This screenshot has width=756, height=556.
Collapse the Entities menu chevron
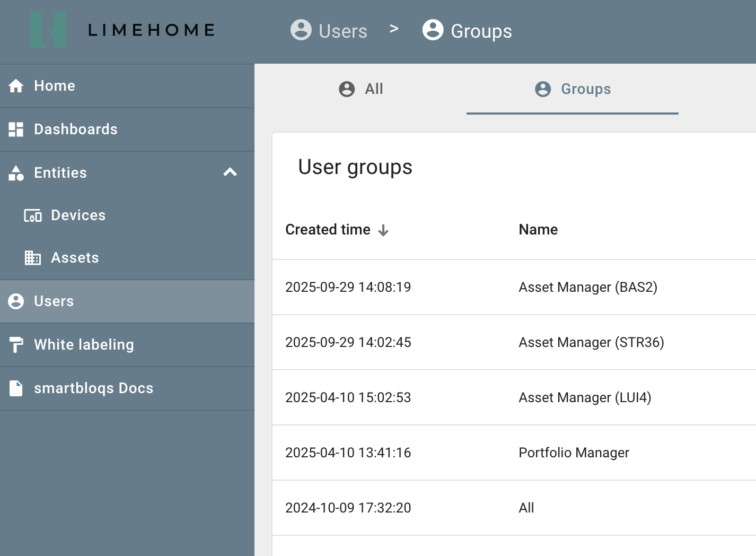(230, 172)
